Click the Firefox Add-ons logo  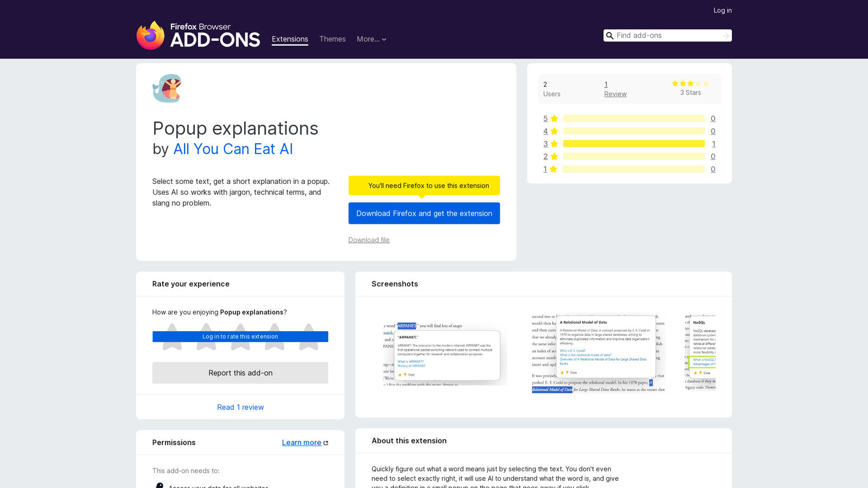pos(198,35)
